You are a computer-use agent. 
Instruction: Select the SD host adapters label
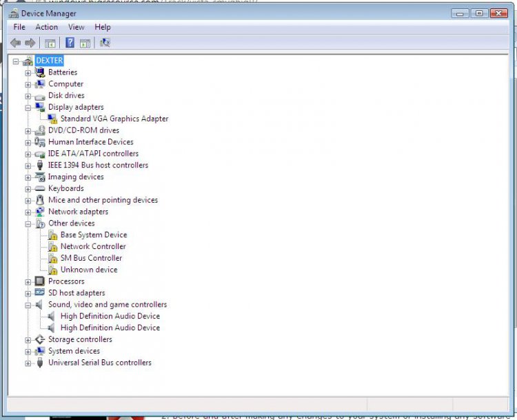point(77,293)
